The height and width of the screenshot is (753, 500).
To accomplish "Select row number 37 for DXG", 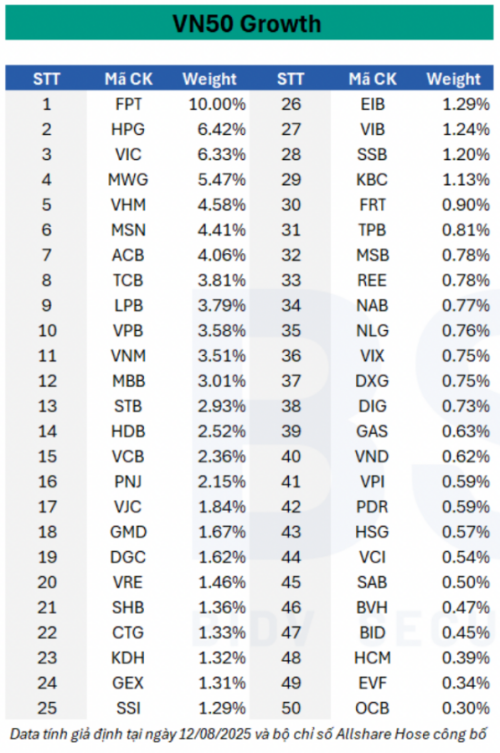I will [291, 381].
